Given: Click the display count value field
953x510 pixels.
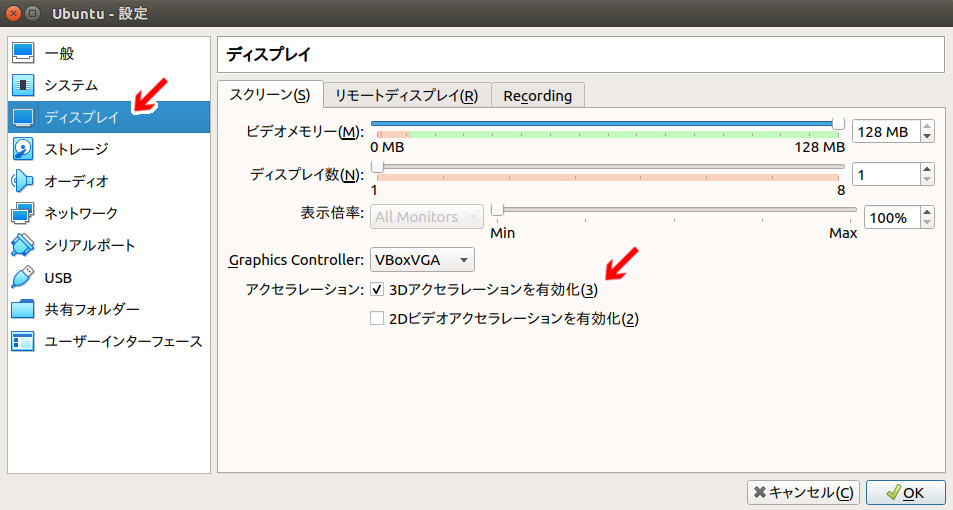Looking at the screenshot, I should 886,174.
